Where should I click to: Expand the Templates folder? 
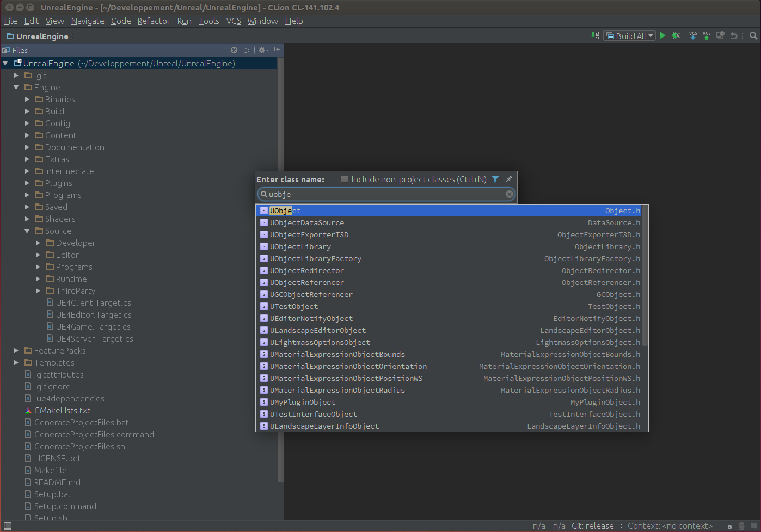tap(16, 363)
